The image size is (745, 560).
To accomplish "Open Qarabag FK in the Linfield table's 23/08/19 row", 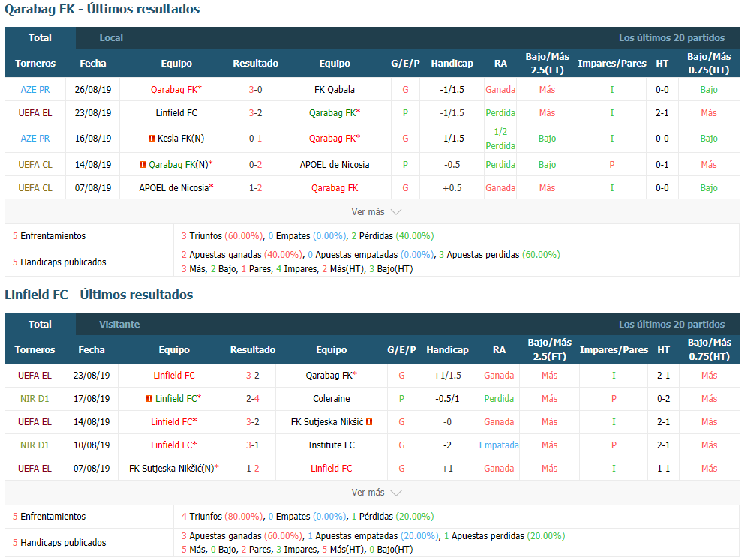I will point(331,376).
